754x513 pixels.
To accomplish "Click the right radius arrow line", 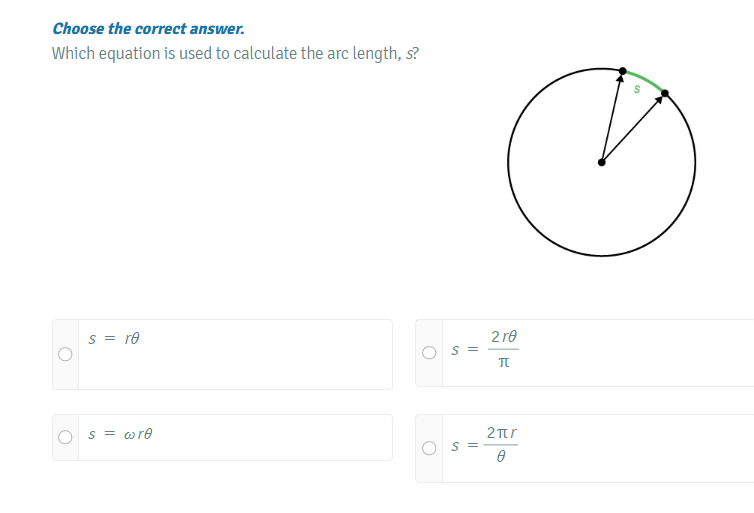I will [x=632, y=129].
